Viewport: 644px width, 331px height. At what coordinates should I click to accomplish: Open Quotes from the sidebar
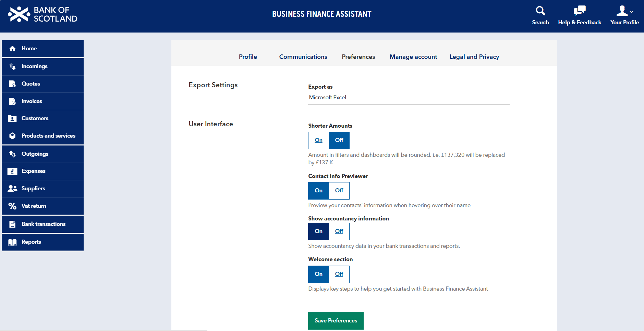pyautogui.click(x=42, y=84)
